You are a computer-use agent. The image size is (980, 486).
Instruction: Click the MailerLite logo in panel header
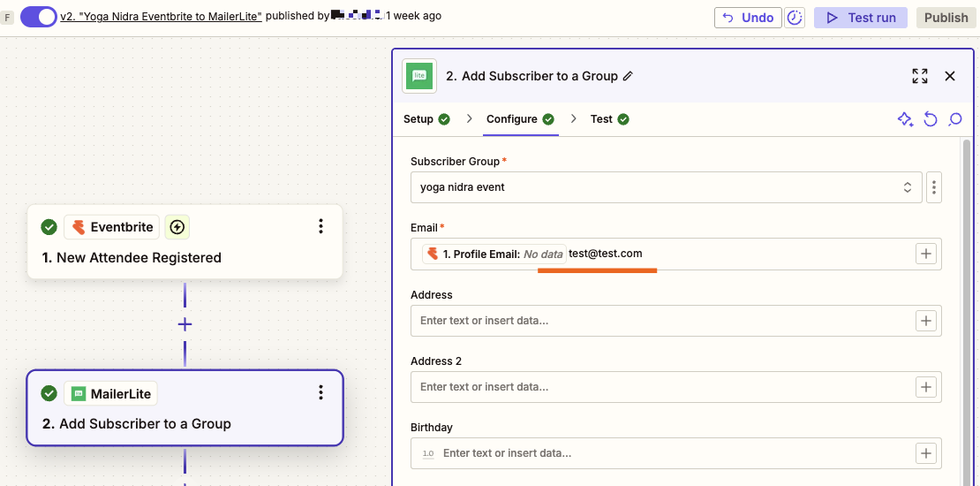419,76
